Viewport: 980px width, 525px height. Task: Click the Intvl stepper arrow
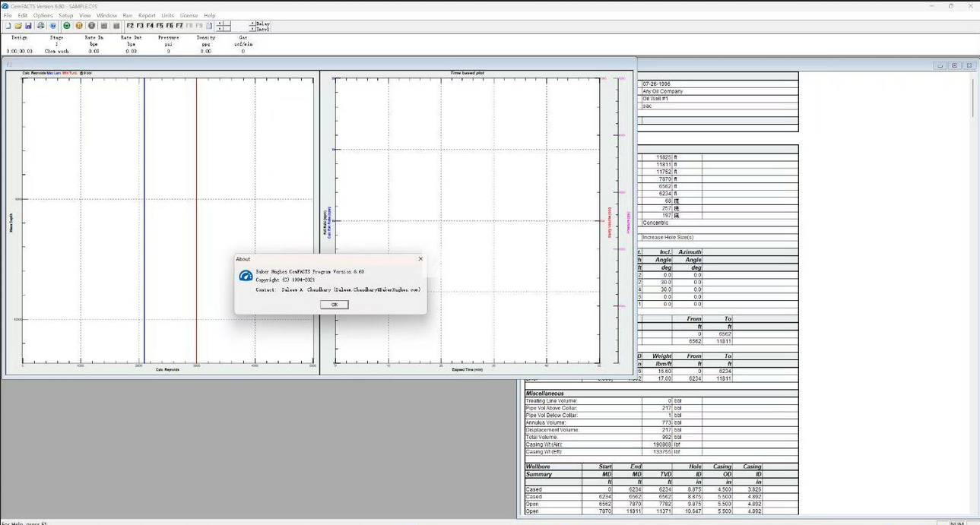pyautogui.click(x=252, y=29)
